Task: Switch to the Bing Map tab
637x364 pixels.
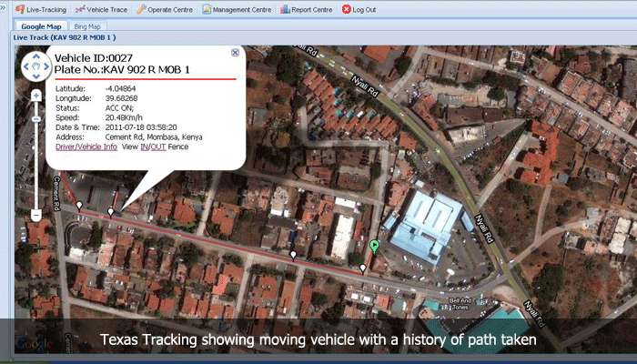Action: pos(87,26)
